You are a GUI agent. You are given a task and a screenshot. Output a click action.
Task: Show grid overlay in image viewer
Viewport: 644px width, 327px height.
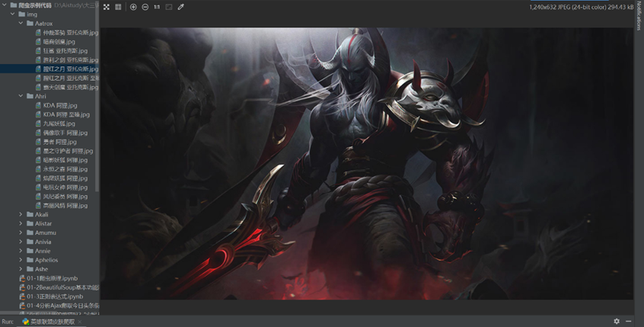click(x=118, y=7)
